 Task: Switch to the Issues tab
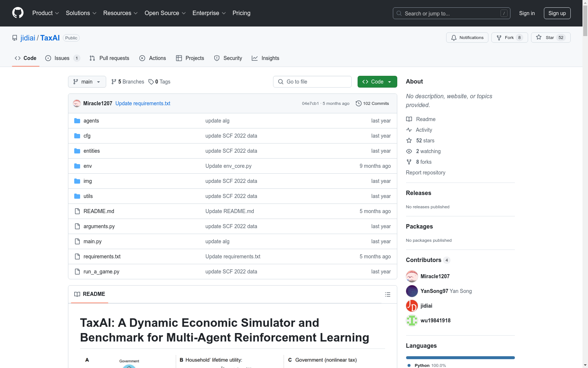click(62, 58)
